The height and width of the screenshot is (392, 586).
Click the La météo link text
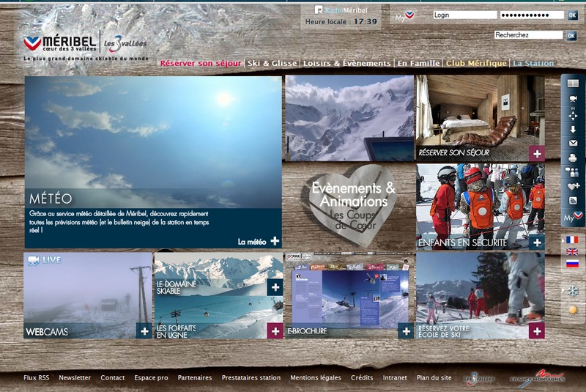pyautogui.click(x=252, y=242)
